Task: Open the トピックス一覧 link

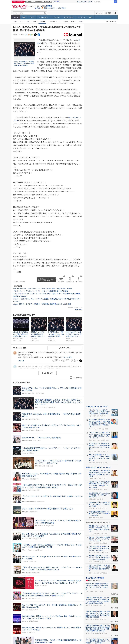Action: pos(111,22)
